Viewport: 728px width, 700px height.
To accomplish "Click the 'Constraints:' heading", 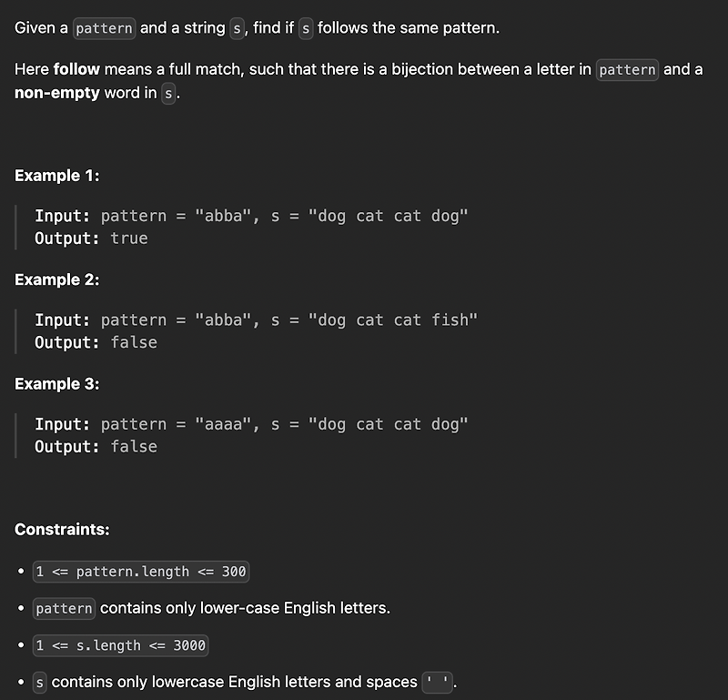I will 62,530.
